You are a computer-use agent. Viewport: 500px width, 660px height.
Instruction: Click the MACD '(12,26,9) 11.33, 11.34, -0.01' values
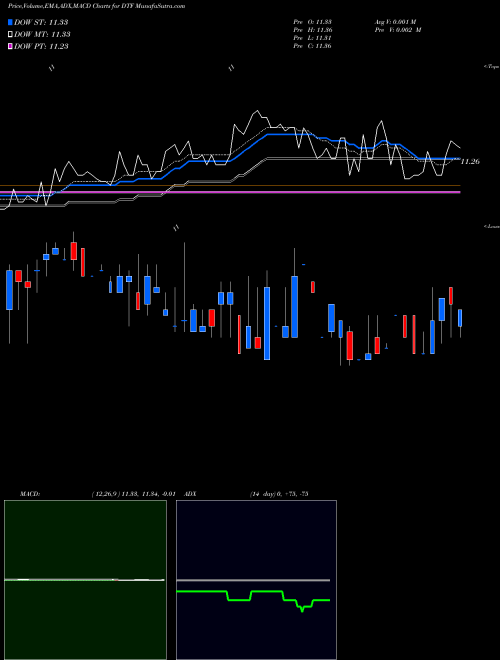click(x=133, y=494)
